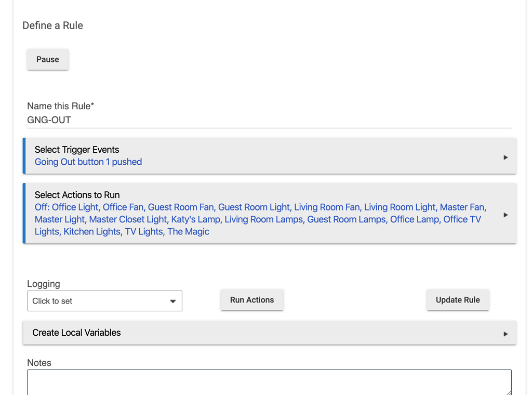Open the Logging 'Click to set' dropdown
Viewport: 532px width, 395px height.
[104, 301]
